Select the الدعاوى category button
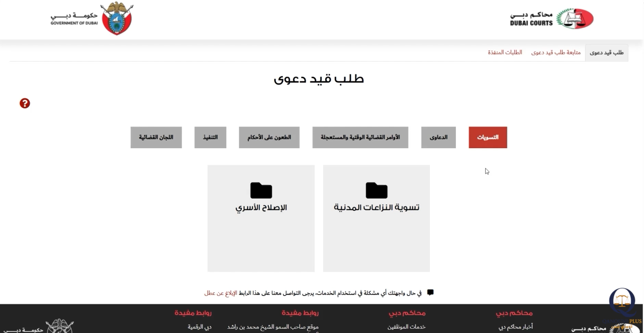The height and width of the screenshot is (333, 644). (438, 138)
